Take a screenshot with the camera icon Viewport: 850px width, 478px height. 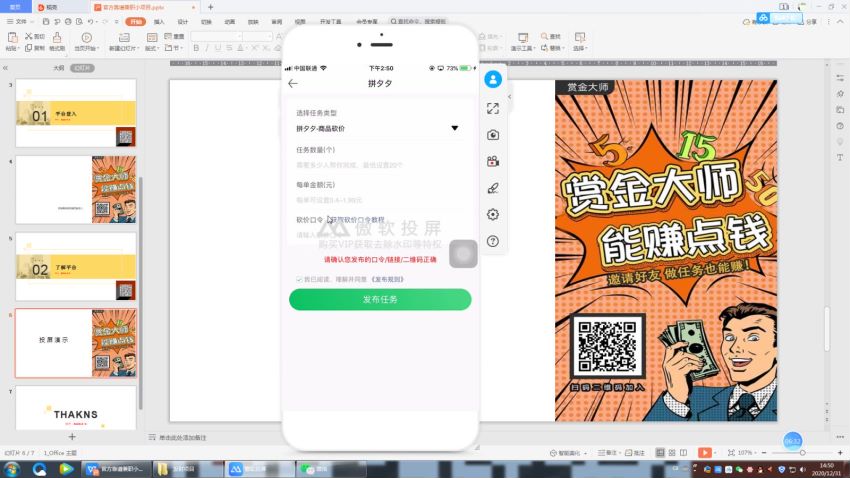coord(493,135)
